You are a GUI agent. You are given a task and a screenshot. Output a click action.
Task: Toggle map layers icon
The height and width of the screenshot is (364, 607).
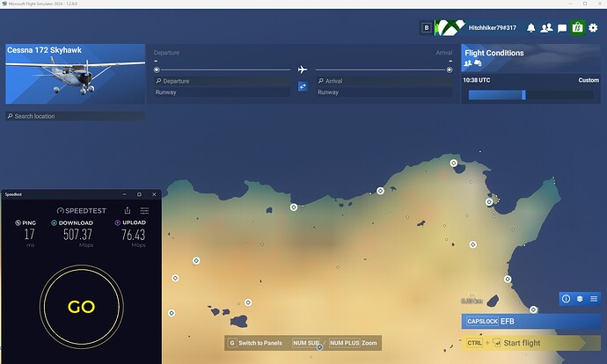point(580,299)
